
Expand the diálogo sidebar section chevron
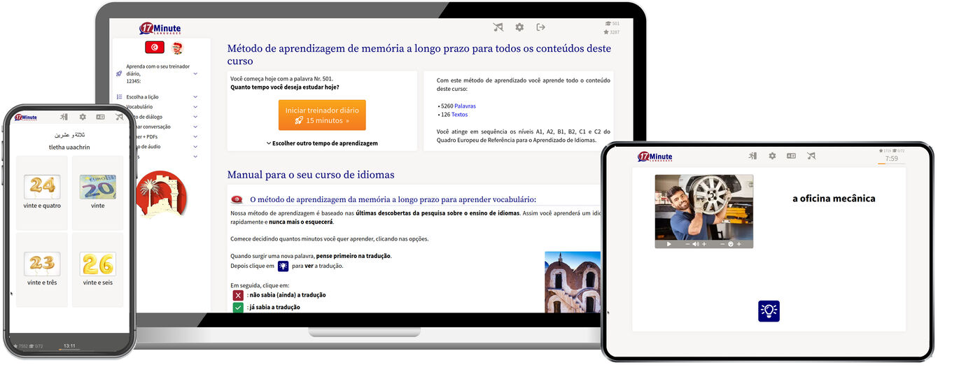[195, 117]
